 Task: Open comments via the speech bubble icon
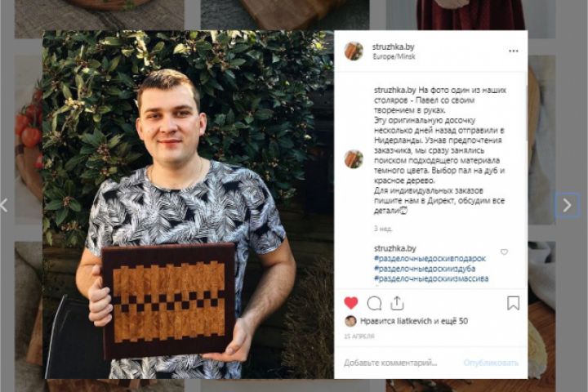374,303
